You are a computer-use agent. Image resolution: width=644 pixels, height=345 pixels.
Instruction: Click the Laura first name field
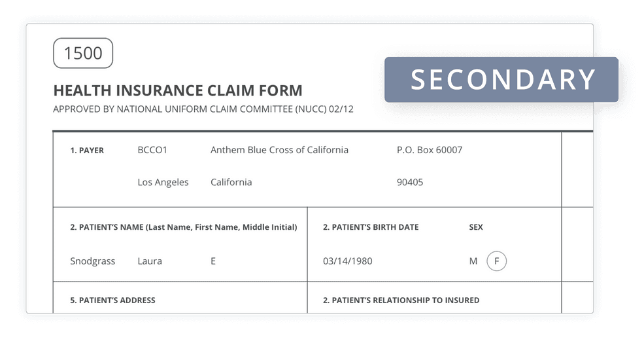pyautogui.click(x=150, y=261)
